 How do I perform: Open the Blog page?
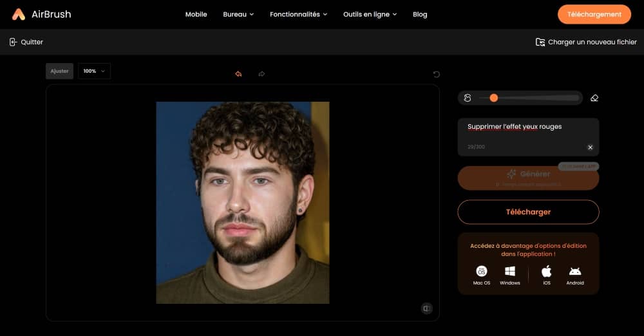tap(420, 14)
